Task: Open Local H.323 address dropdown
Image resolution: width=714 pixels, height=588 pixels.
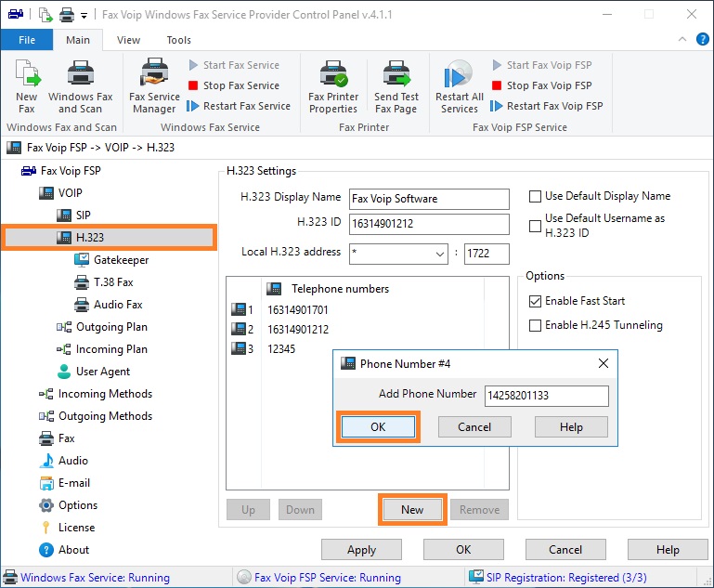Action: click(439, 254)
